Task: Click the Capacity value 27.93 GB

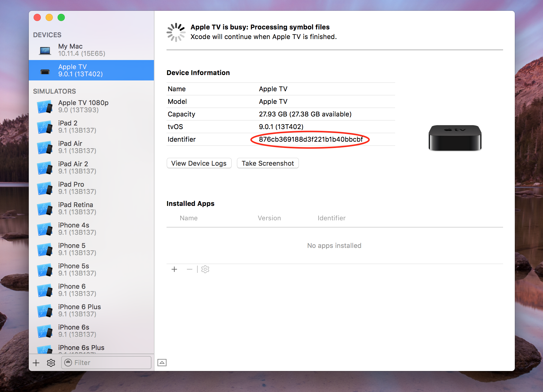Action: [x=305, y=114]
